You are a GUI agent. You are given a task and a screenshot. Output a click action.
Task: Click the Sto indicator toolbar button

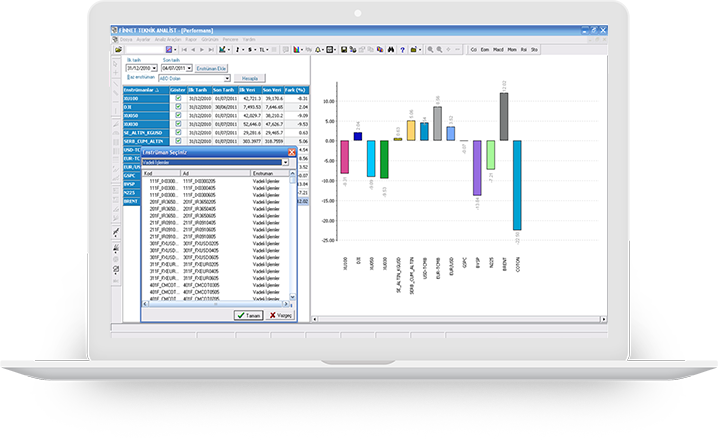[x=534, y=49]
